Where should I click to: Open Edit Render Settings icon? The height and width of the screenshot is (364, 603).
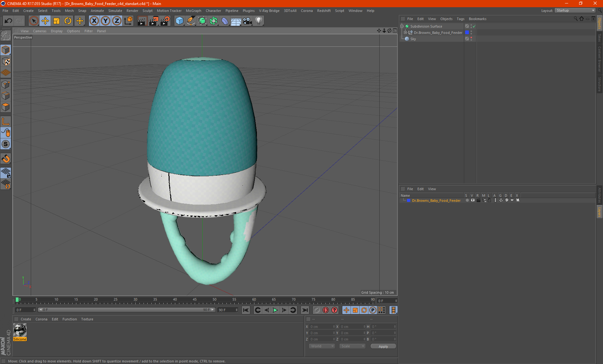(165, 21)
